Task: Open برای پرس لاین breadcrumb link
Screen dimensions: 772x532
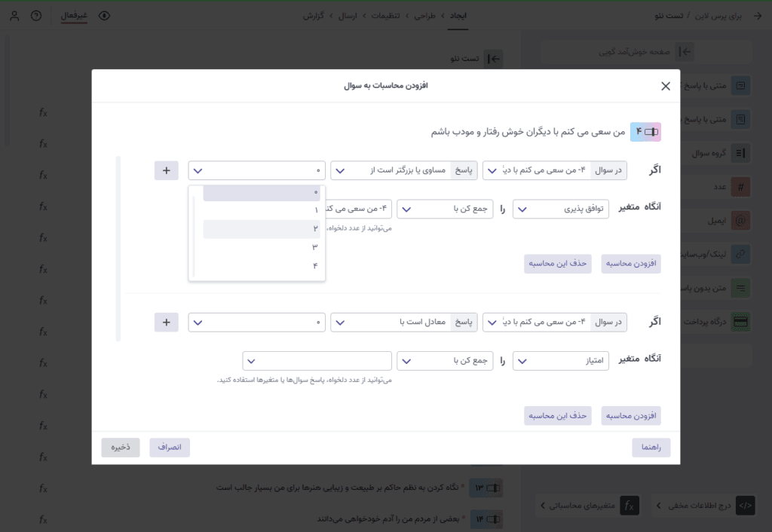Action: [x=718, y=16]
